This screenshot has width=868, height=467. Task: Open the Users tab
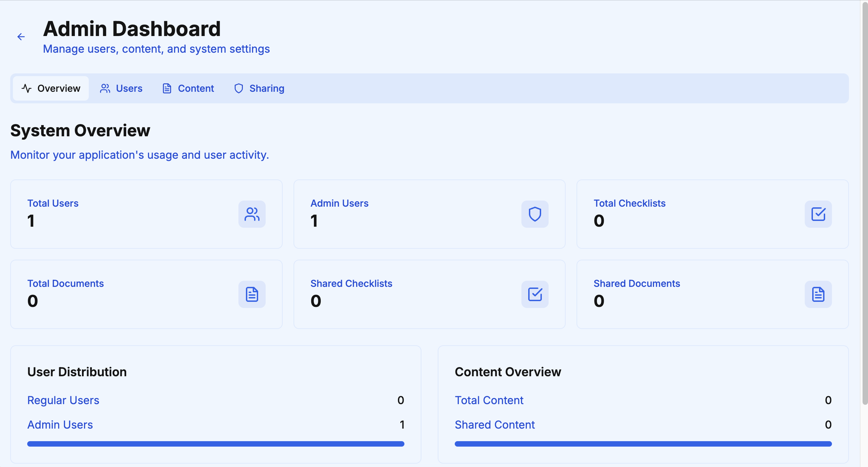(121, 88)
